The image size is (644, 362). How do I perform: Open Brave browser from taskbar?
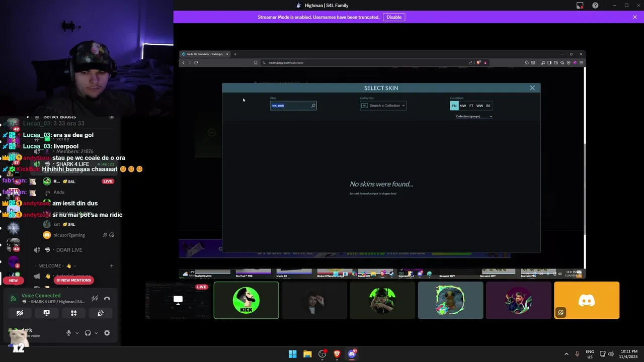coord(337,354)
